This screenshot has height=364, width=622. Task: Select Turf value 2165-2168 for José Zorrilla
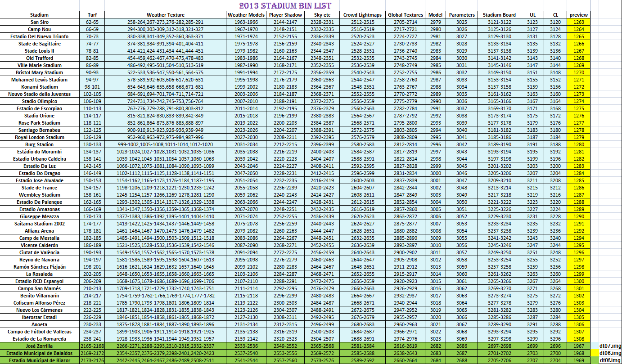[92, 346]
